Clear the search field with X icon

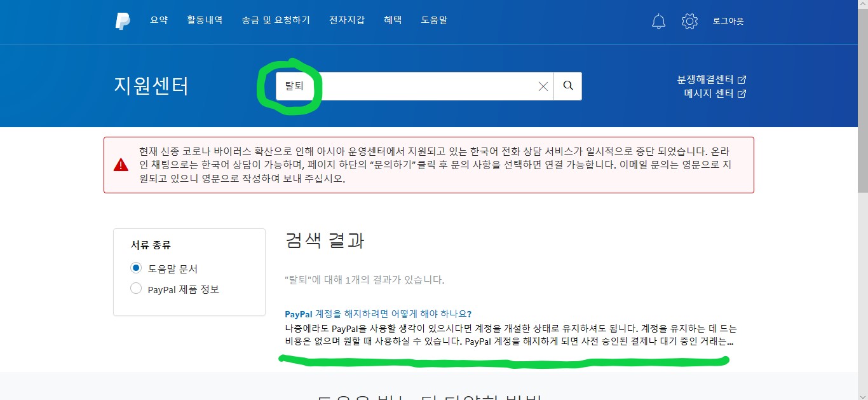pos(543,86)
